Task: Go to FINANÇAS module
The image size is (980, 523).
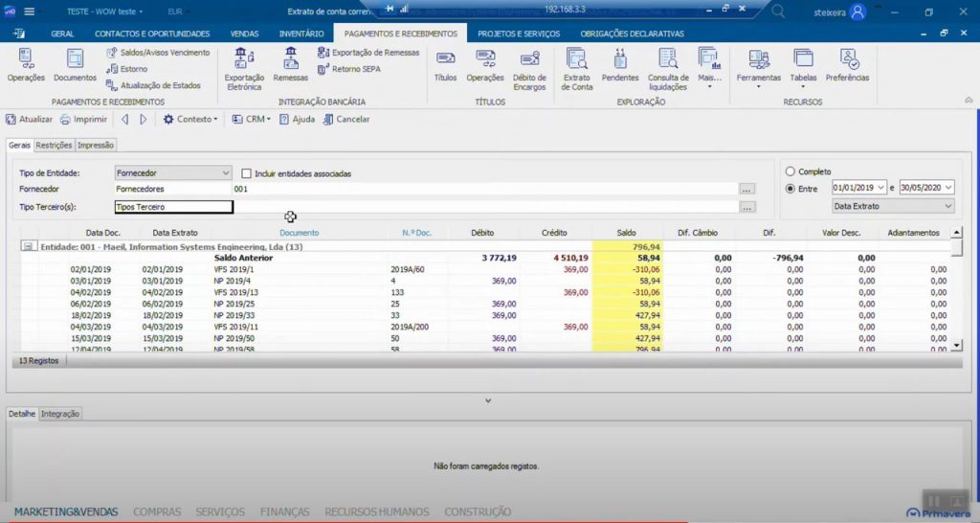Action: pyautogui.click(x=284, y=512)
